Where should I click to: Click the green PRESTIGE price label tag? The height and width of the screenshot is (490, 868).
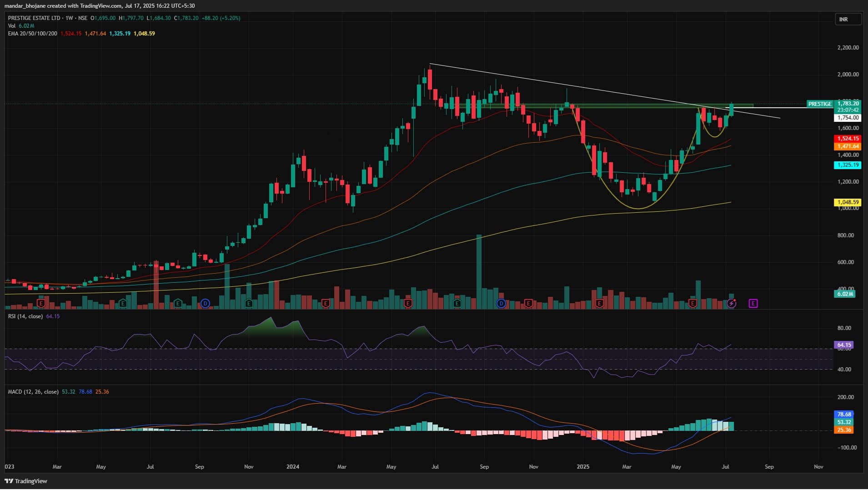(x=820, y=104)
